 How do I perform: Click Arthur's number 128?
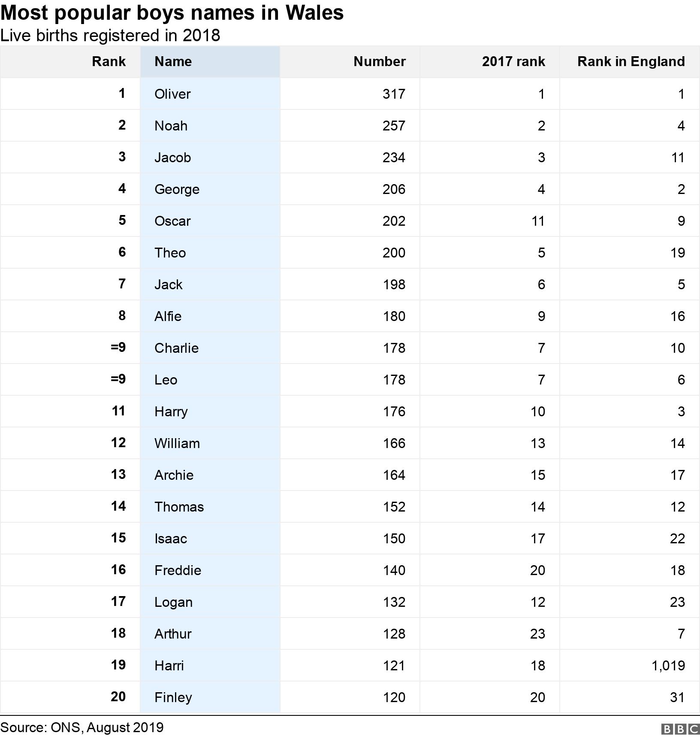coord(394,633)
